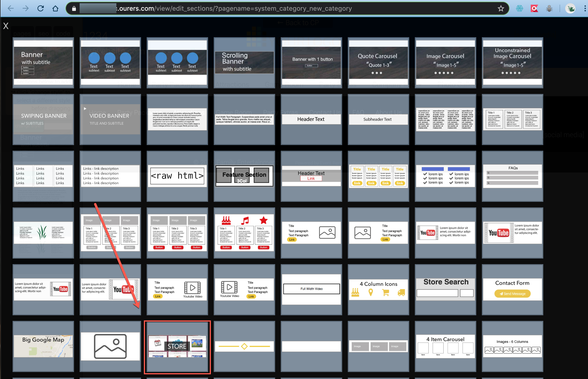The image size is (588, 379).
Task: Select the Image Carousel "Image 1-5" section
Action: tap(445, 63)
